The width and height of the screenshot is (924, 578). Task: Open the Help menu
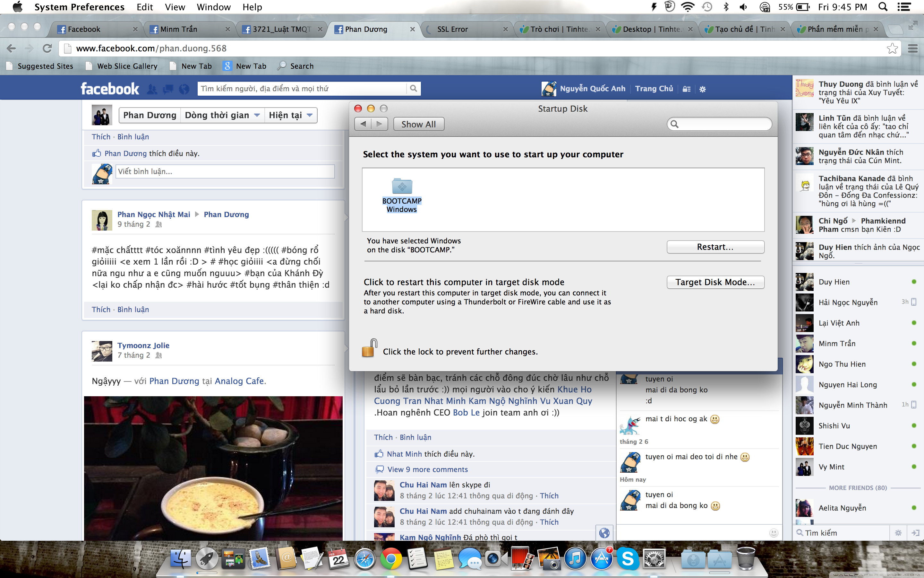252,7
